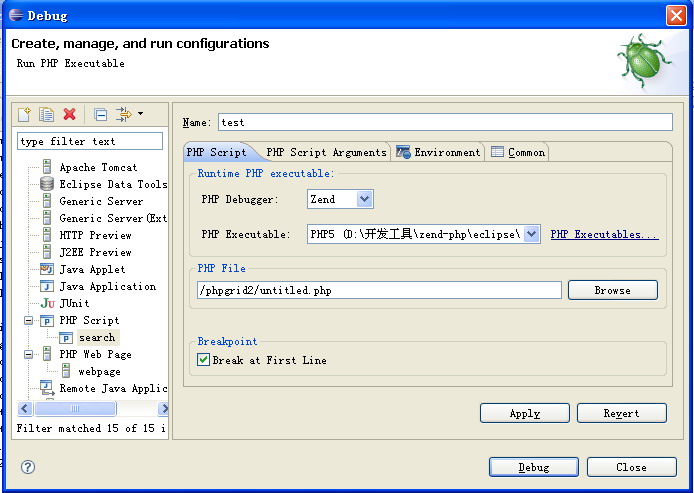Image resolution: width=694 pixels, height=493 pixels.
Task: Select search configuration label
Action: [97, 337]
